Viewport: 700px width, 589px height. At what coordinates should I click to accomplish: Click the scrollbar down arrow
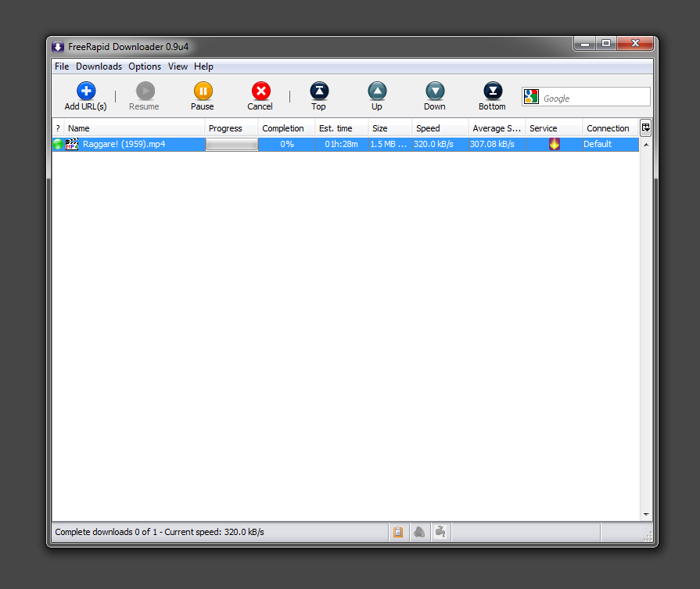[x=646, y=515]
